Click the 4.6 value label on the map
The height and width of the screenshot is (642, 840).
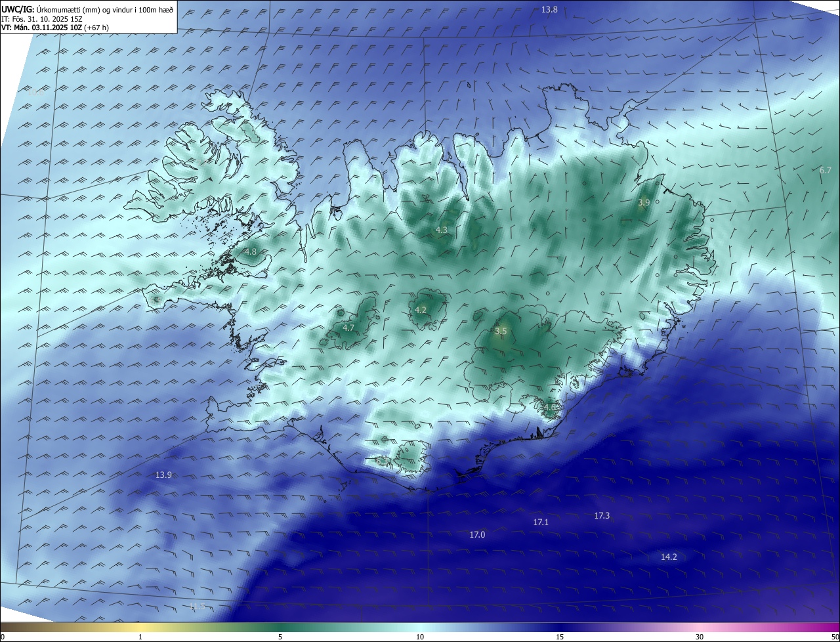click(x=550, y=407)
